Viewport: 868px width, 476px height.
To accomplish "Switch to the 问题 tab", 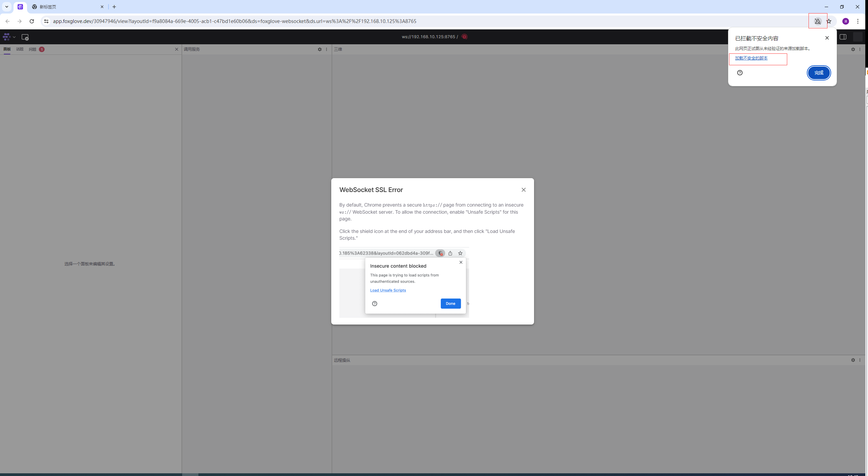I will tap(33, 49).
